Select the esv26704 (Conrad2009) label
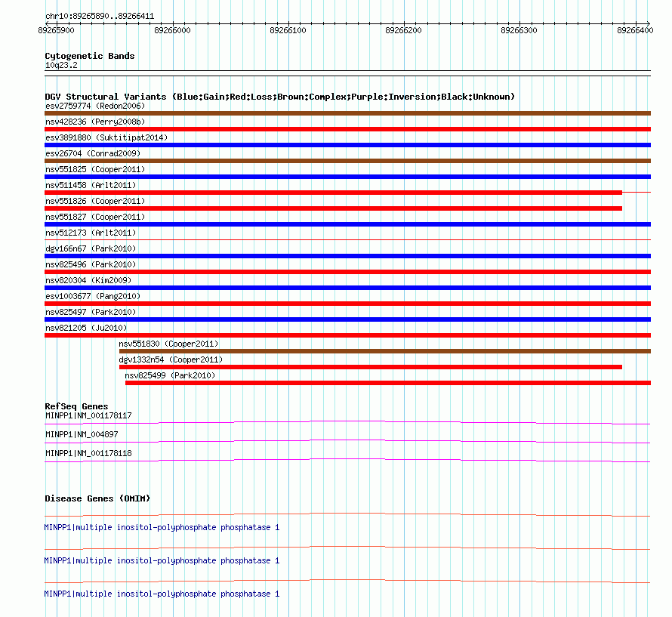 [x=93, y=153]
